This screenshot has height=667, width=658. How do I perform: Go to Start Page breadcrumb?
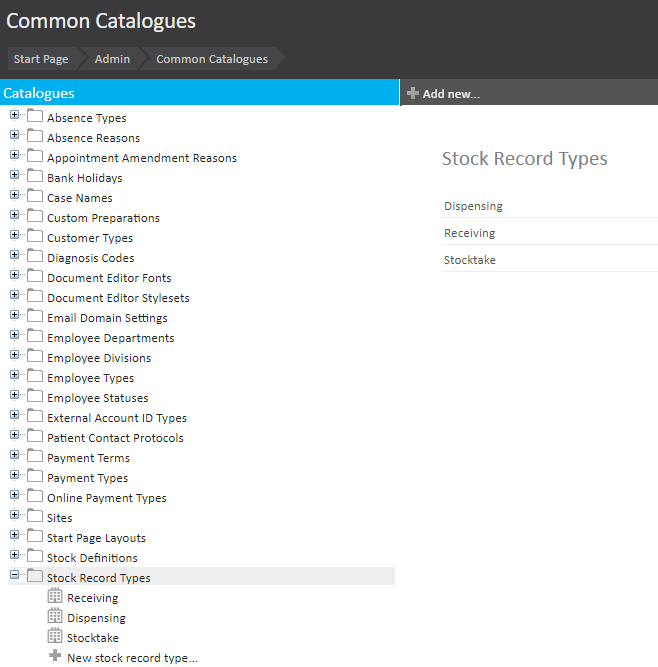tap(41, 59)
